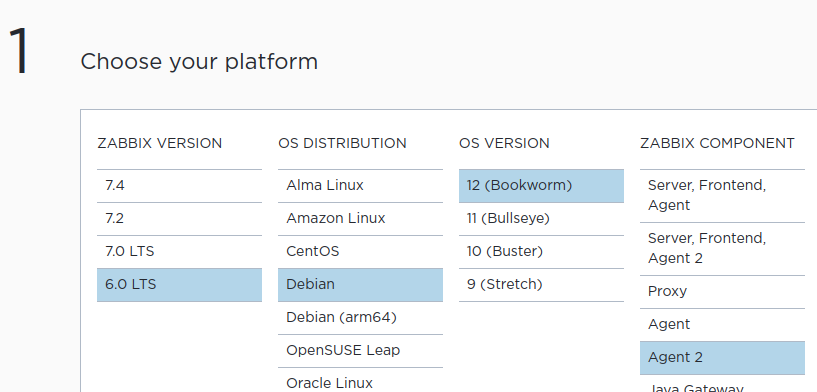
Task: Select OS version 12 (Bookworm)
Action: point(541,186)
